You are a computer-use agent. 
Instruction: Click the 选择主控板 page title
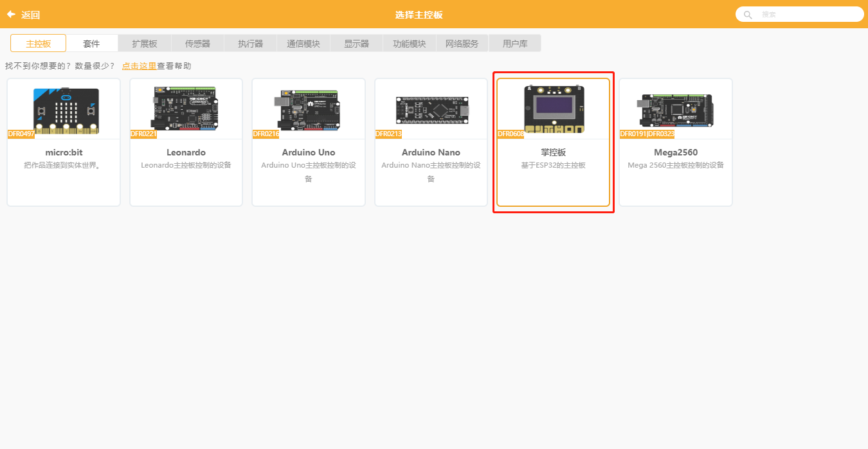[419, 15]
